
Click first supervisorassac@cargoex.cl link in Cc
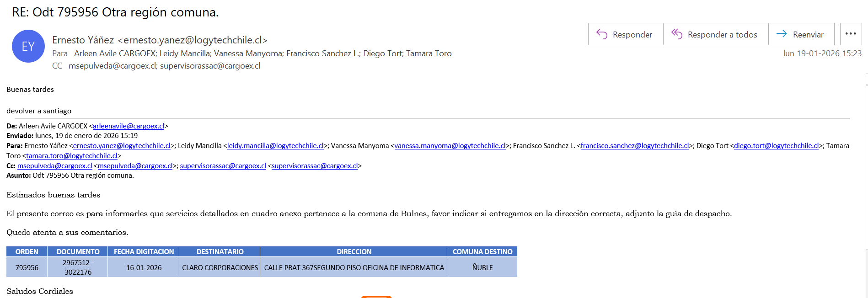[x=223, y=166]
